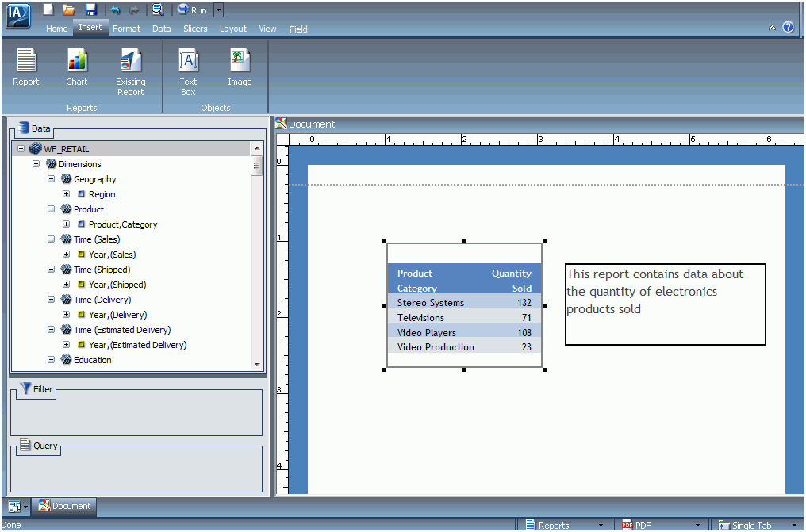This screenshot has width=806, height=532.
Task: Open the Slicers ribbon tab
Action: coord(195,29)
